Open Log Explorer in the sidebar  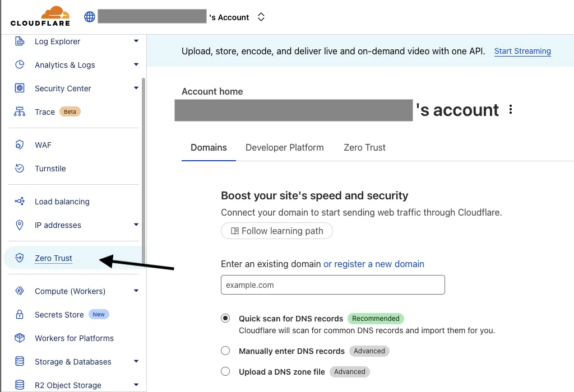(x=58, y=41)
